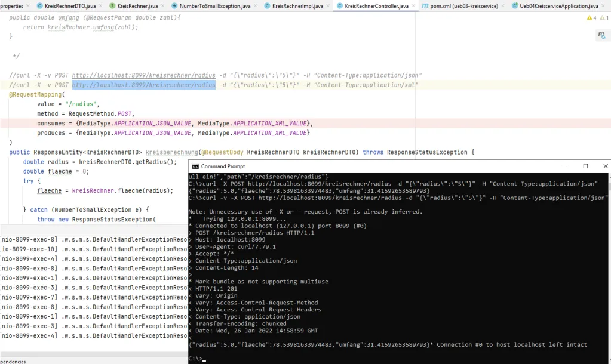Switch to the KreisRechnerImpl.java tab
Viewport: 611px width, 364px height.
tap(297, 6)
